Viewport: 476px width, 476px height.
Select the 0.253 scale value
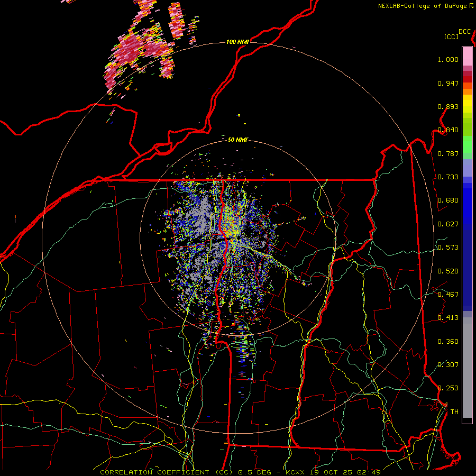pyautogui.click(x=448, y=388)
